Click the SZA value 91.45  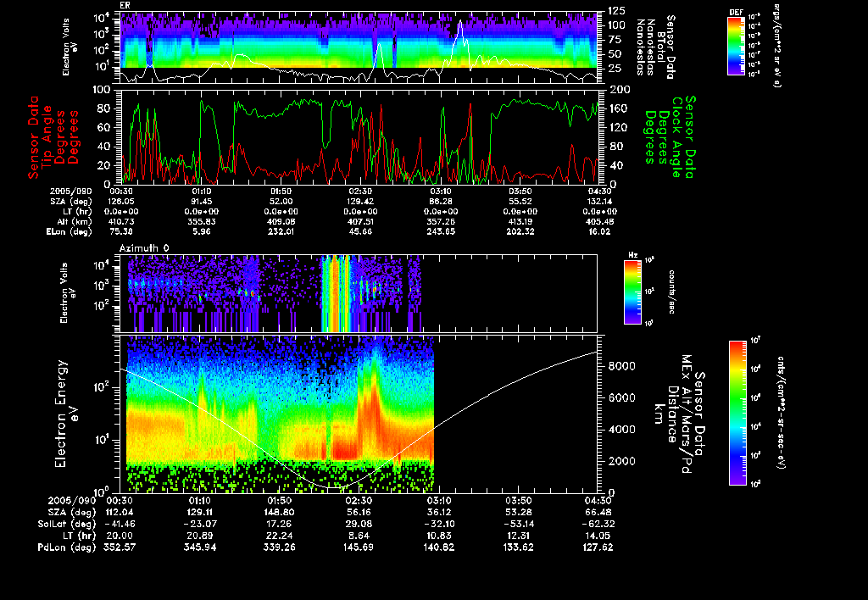point(202,202)
